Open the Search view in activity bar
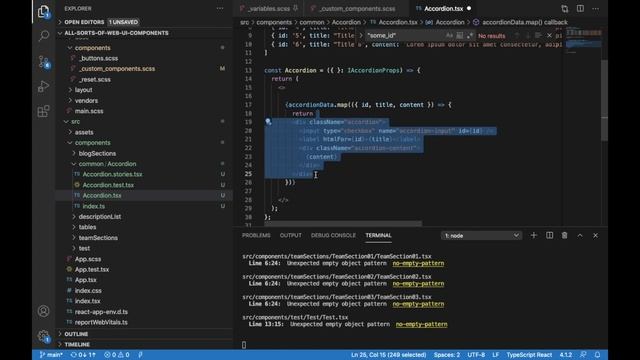The height and width of the screenshot is (360, 640). coord(43,36)
